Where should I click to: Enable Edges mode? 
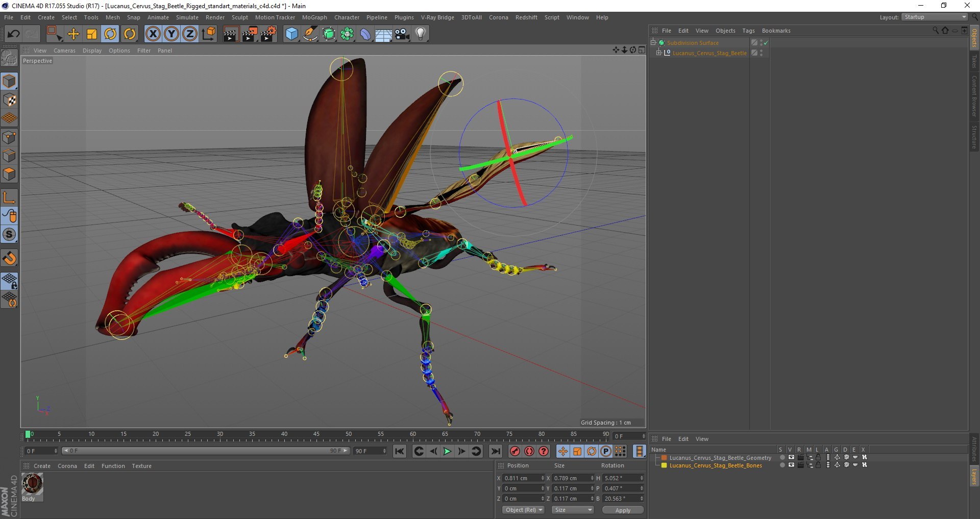(9, 156)
